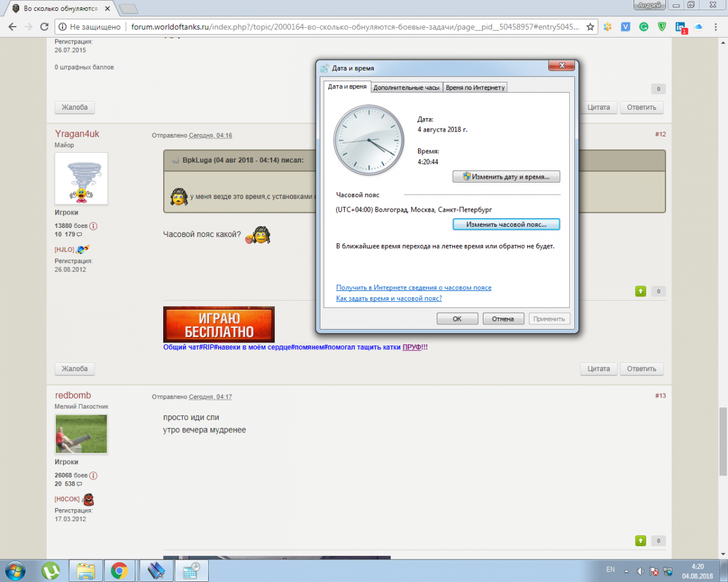Viewport: 728px width, 582px height.
Task: Open a new browser tab
Action: pos(128,8)
